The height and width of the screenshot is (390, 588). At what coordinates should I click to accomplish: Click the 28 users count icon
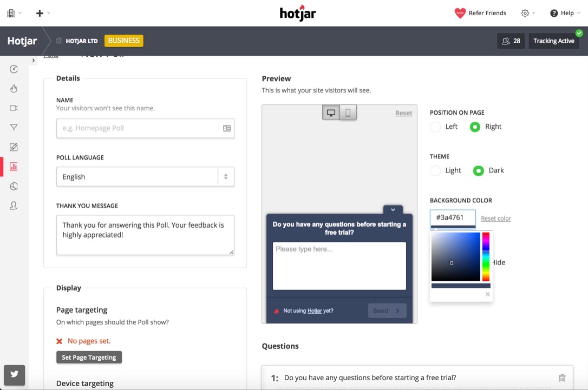click(506, 41)
